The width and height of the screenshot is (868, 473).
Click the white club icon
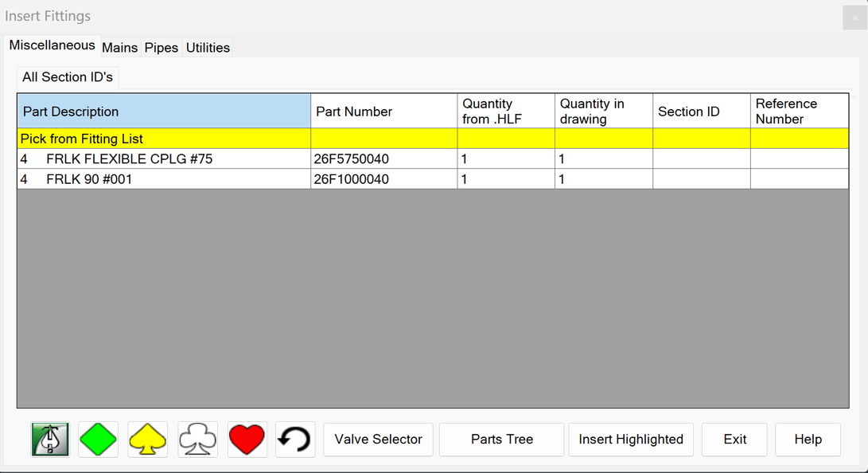click(197, 440)
